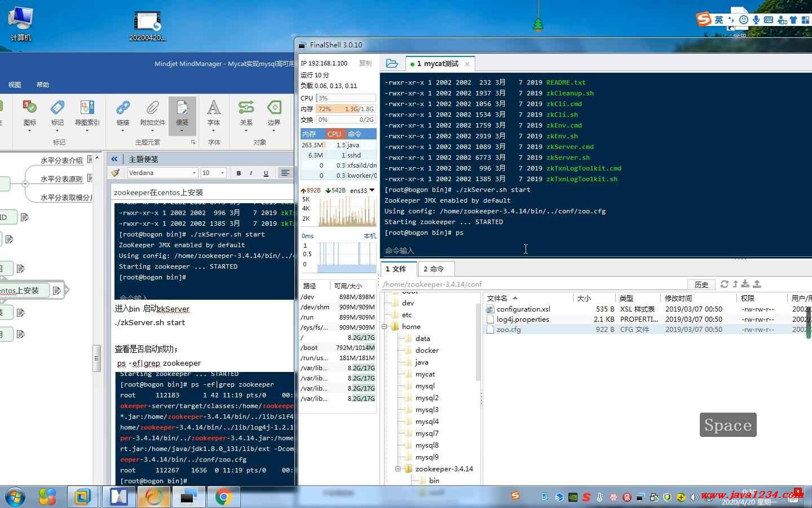Sort processes by 命令 column
The height and width of the screenshot is (508, 812).
click(x=361, y=134)
